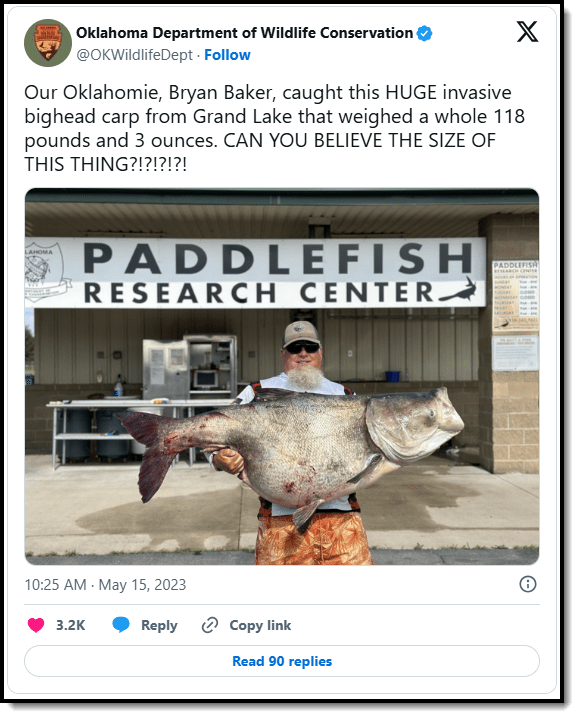
Task: Click the Reply text label
Action: (x=159, y=626)
